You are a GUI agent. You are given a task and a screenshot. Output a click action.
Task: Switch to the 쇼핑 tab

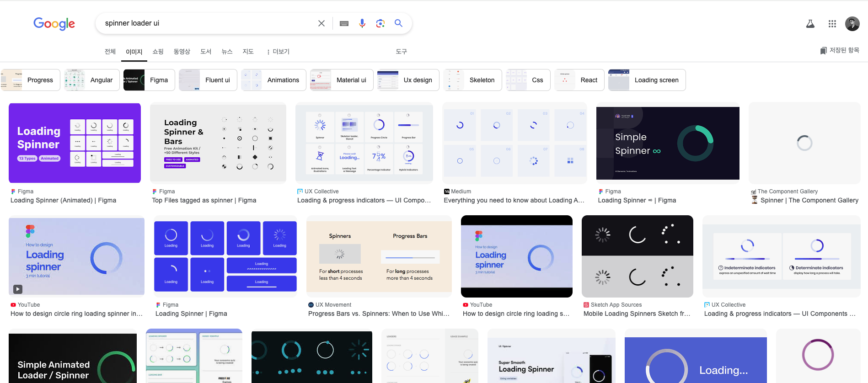[x=158, y=52]
